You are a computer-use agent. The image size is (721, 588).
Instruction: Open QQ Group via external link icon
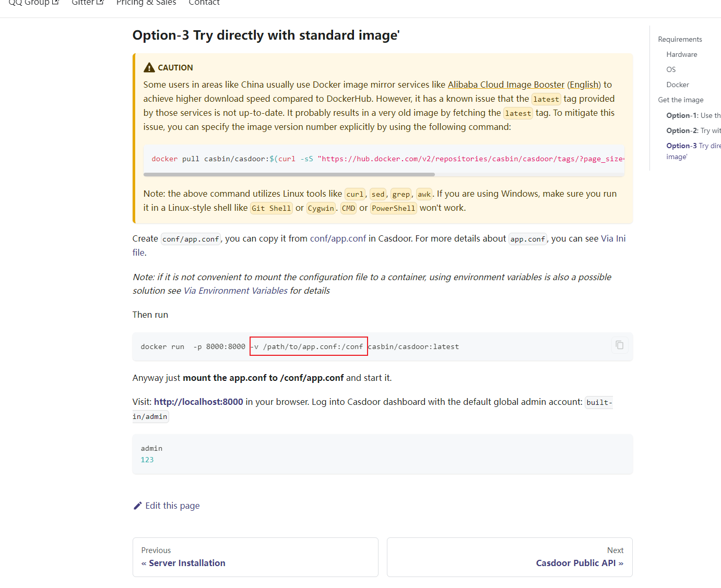[x=55, y=2]
